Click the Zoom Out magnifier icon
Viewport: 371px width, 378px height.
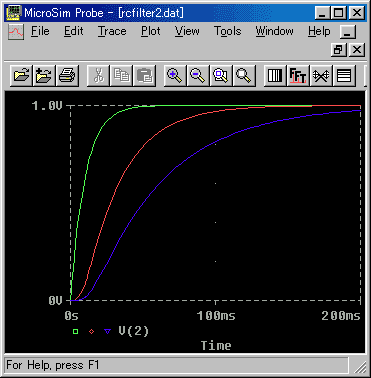click(x=198, y=76)
